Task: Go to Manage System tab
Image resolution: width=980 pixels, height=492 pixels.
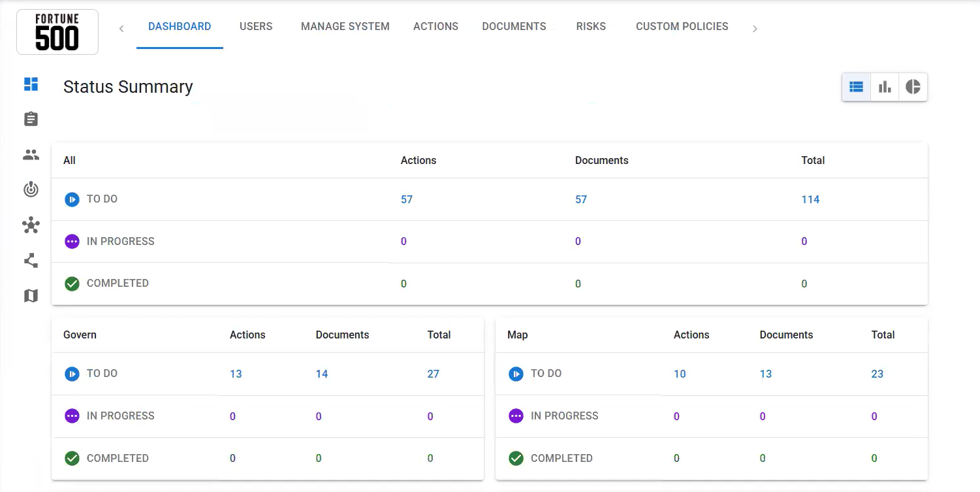Action: click(345, 27)
